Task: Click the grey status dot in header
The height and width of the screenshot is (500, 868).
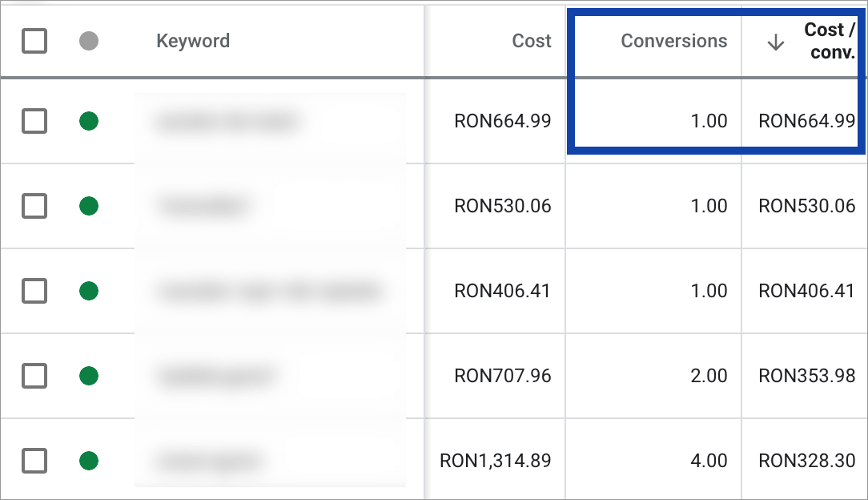Action: [x=89, y=41]
